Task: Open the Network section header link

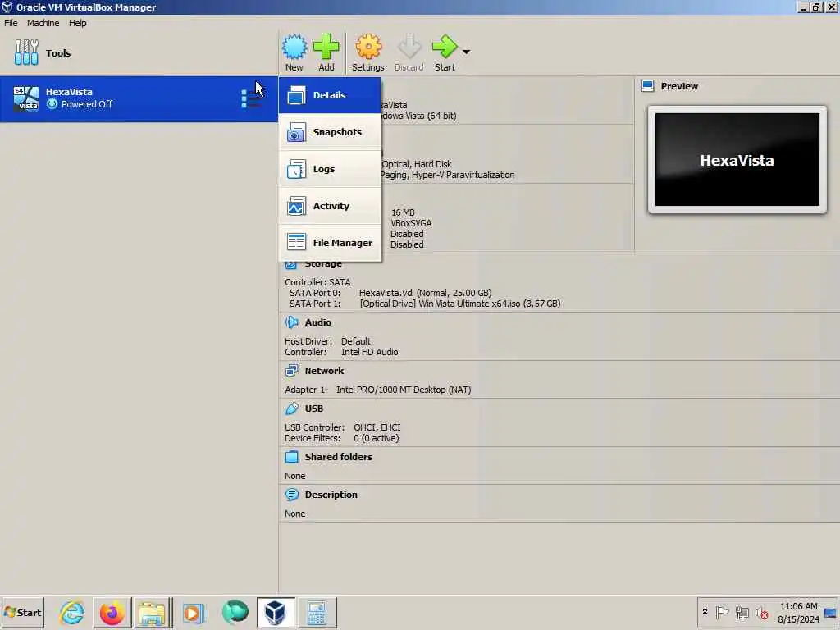Action: click(x=324, y=371)
